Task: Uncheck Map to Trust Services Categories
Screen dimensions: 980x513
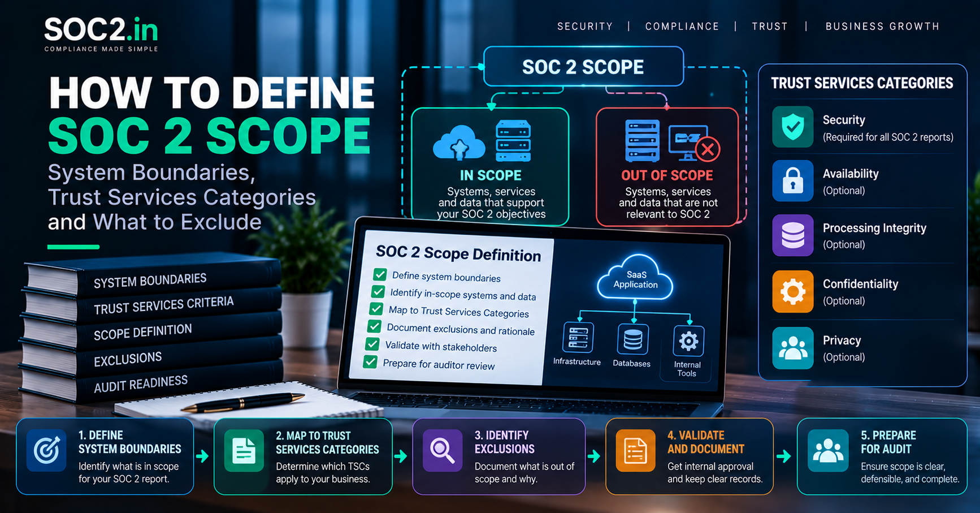Action: 376,309
